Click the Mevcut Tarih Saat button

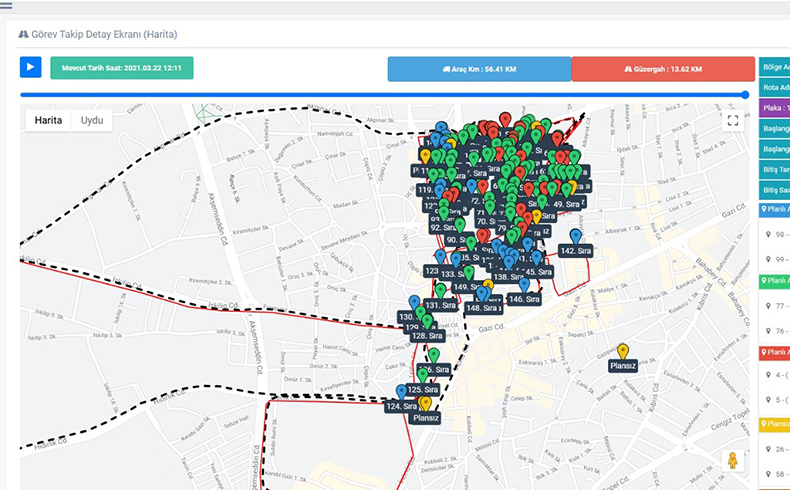pyautogui.click(x=122, y=68)
